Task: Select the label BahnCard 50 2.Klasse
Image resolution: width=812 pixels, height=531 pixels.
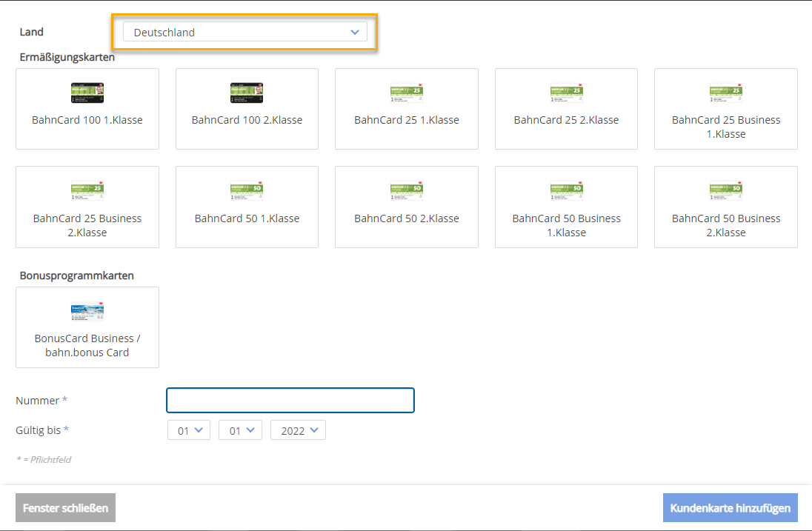Action: [407, 218]
